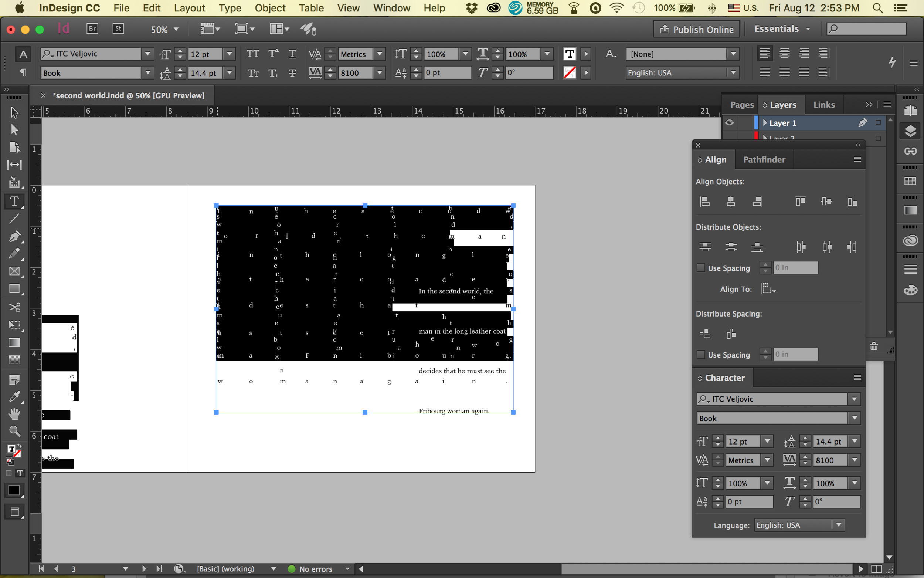Open the leading 14.4 pt dropdown in the control bar

(x=230, y=72)
